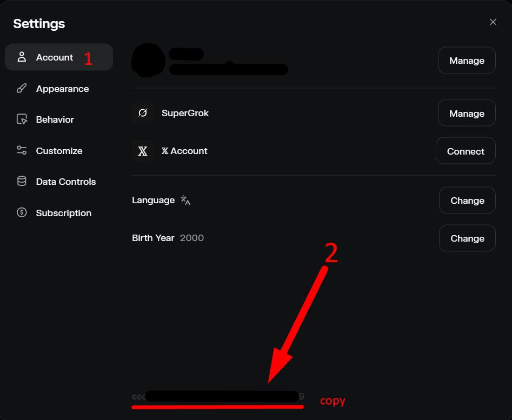This screenshot has width=512, height=420.
Task: Click the user ID at the bottom
Action: click(216, 396)
